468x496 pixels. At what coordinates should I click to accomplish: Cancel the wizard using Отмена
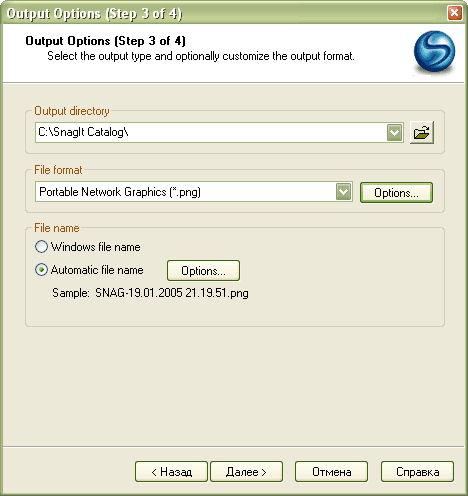(x=331, y=472)
